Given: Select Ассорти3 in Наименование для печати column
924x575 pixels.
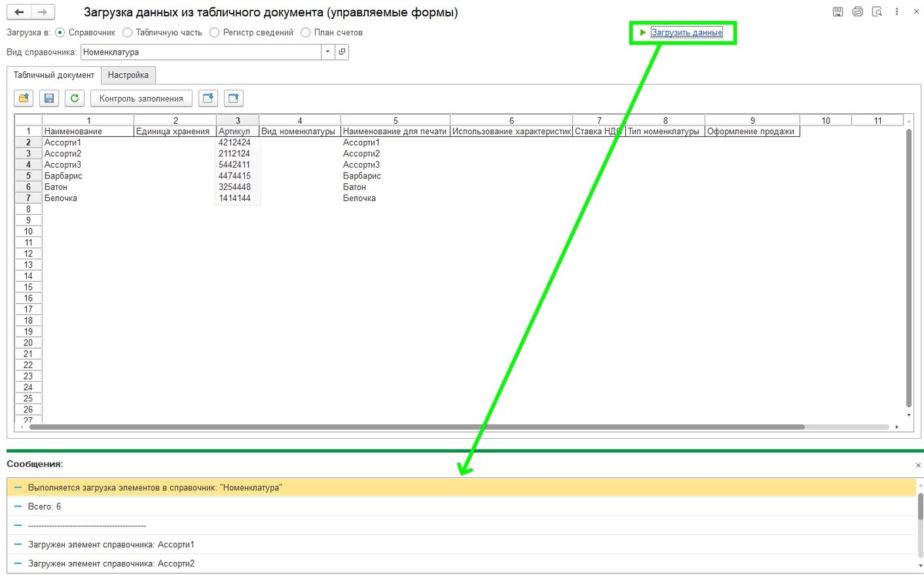Looking at the screenshot, I should coord(395,165).
